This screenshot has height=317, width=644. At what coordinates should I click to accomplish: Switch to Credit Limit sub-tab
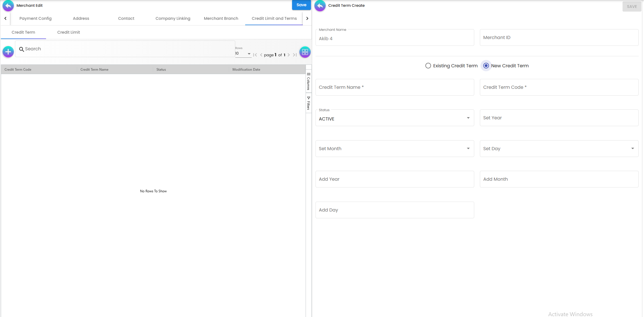pos(69,32)
